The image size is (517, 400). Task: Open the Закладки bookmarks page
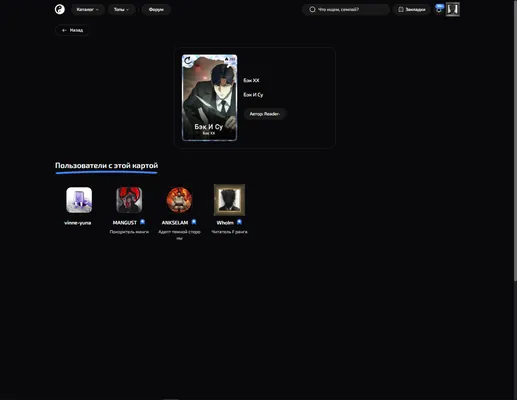pyautogui.click(x=412, y=10)
